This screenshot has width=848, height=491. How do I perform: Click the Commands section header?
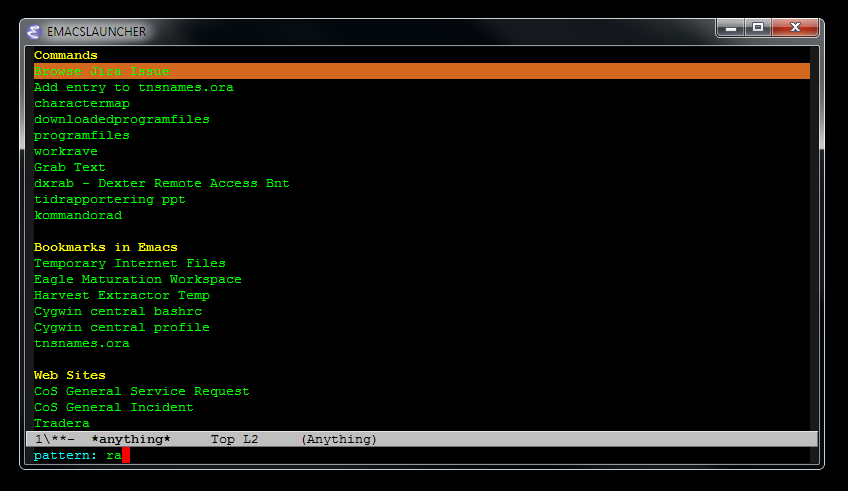click(x=65, y=55)
